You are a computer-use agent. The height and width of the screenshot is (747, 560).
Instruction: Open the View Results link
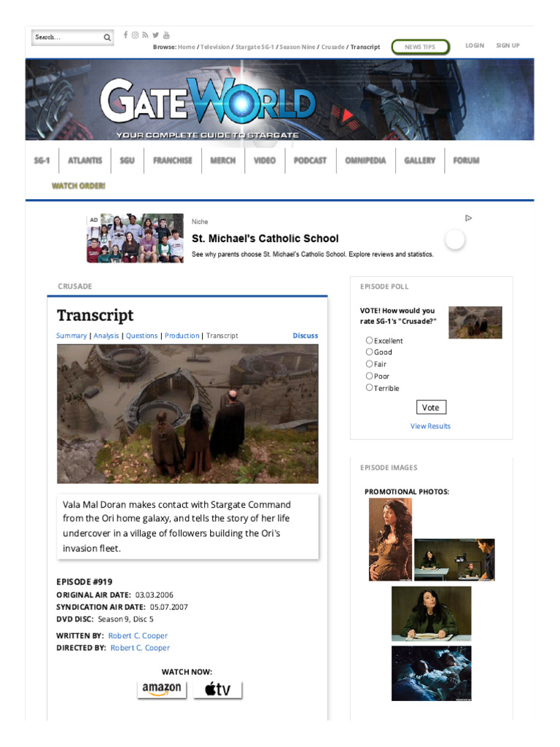[x=430, y=426]
